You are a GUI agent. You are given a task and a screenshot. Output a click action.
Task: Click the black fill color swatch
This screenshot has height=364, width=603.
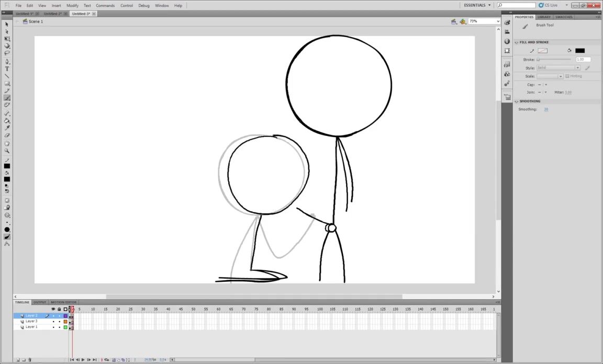579,51
